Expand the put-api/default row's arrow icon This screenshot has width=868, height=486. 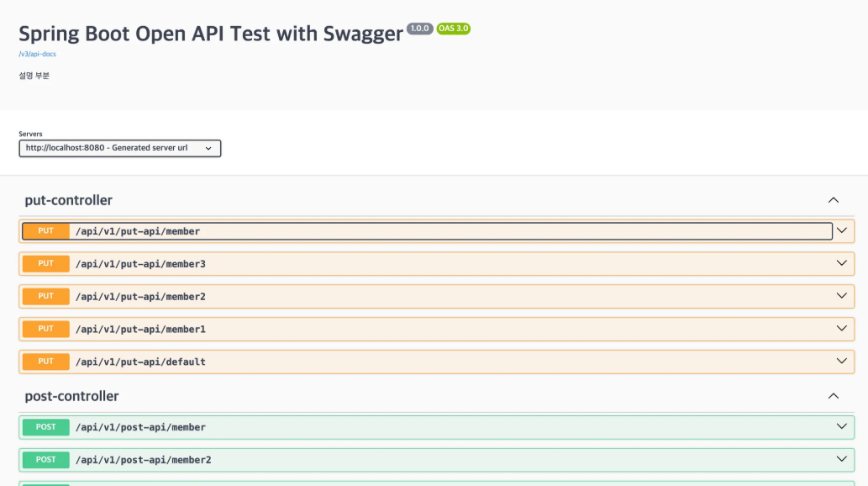click(841, 362)
